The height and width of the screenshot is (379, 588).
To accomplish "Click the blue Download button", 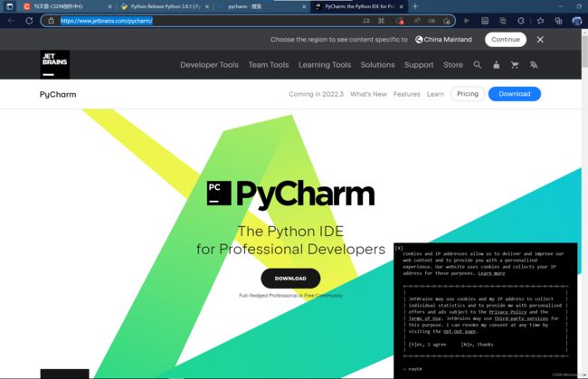I will click(x=515, y=94).
